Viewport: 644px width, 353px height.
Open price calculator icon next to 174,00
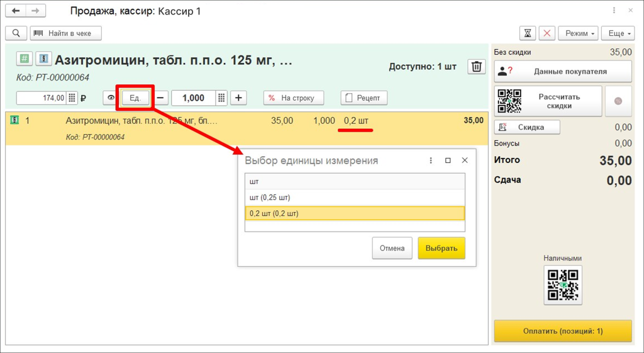point(73,98)
